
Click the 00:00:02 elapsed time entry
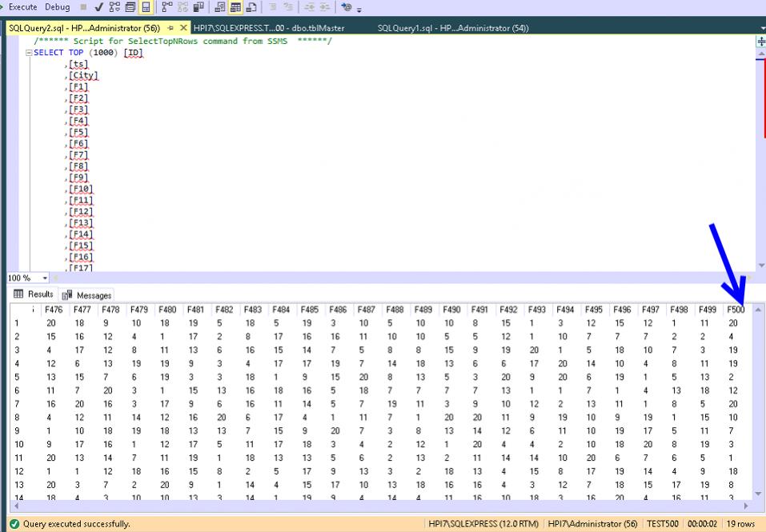pyautogui.click(x=702, y=524)
